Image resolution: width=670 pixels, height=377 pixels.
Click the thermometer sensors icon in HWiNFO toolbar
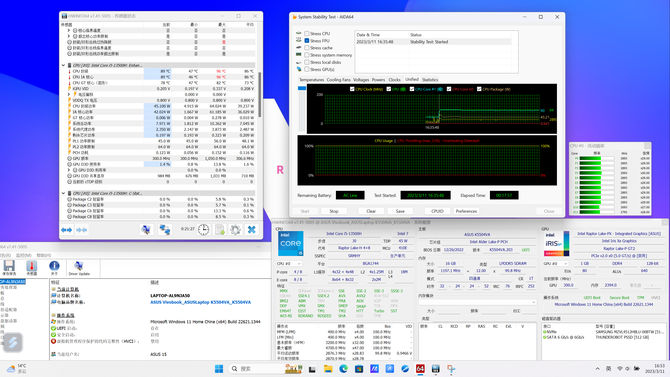click(32, 266)
